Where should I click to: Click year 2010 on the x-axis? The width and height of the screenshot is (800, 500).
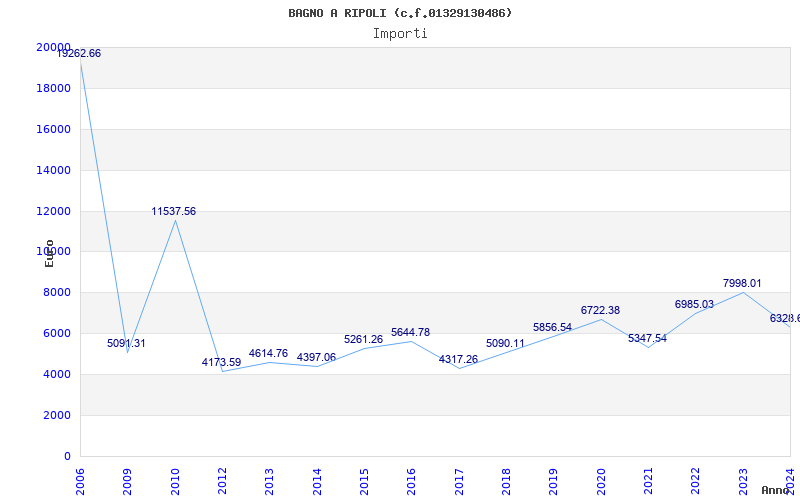click(x=175, y=480)
